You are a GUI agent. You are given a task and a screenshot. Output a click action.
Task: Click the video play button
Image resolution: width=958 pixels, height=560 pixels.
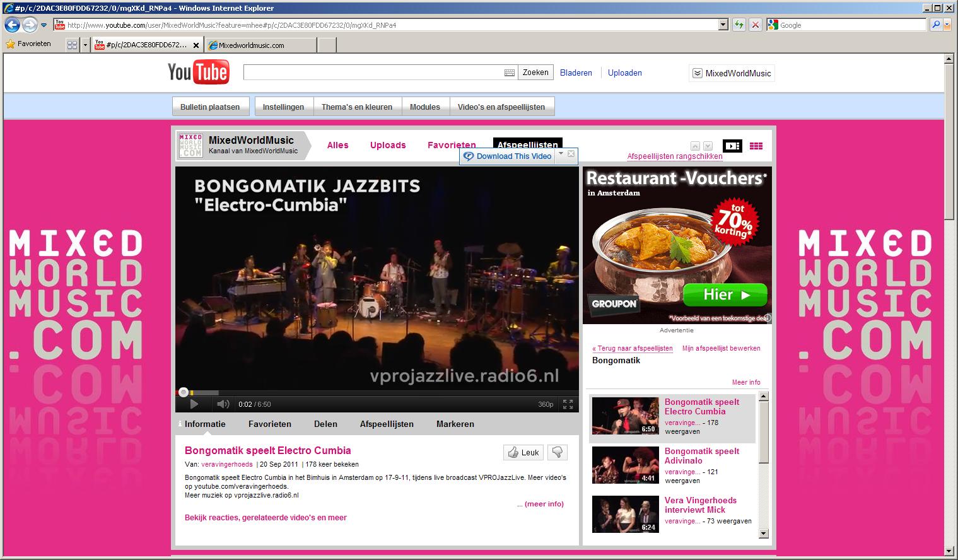pos(194,404)
